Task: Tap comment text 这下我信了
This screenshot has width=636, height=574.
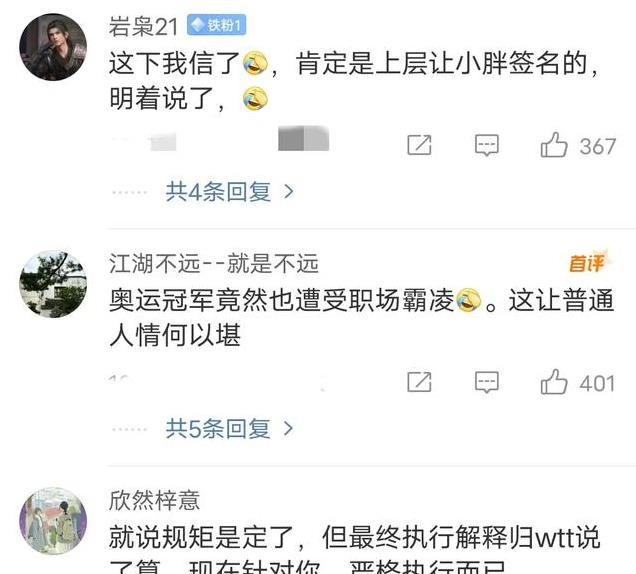Action: pyautogui.click(x=175, y=64)
